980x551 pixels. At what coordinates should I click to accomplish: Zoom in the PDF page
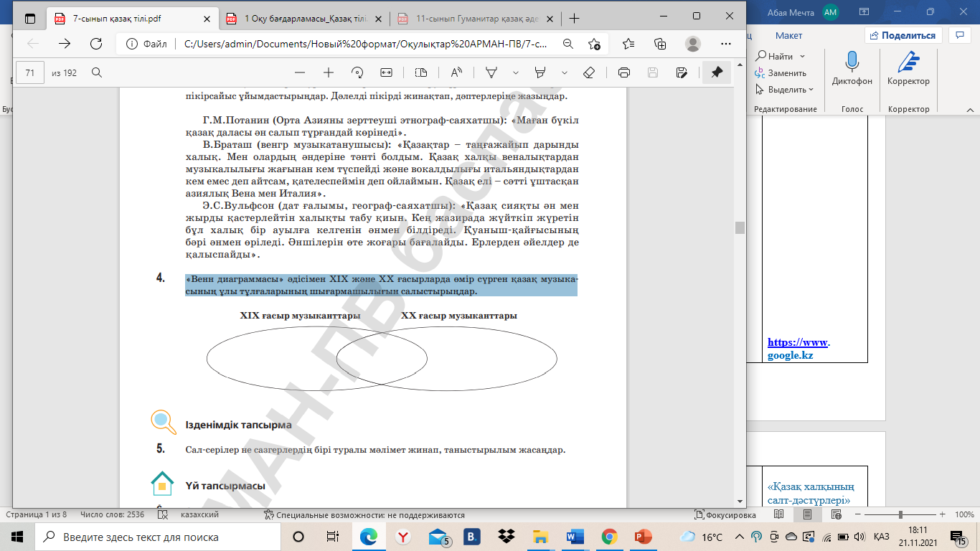[x=329, y=72]
